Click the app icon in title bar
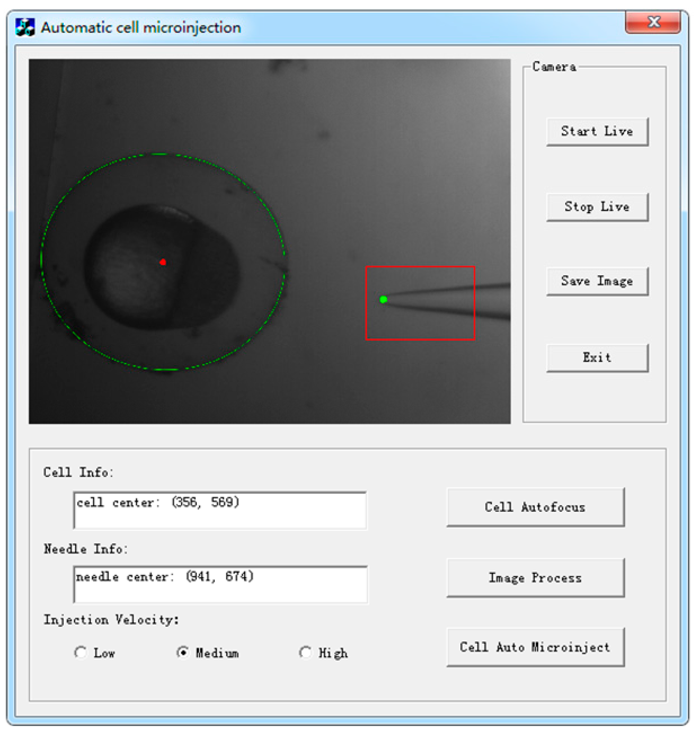Viewport: 700px width, 734px height. (x=25, y=28)
